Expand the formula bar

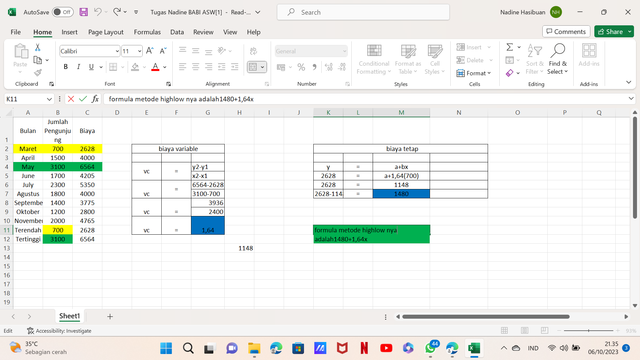(631, 99)
